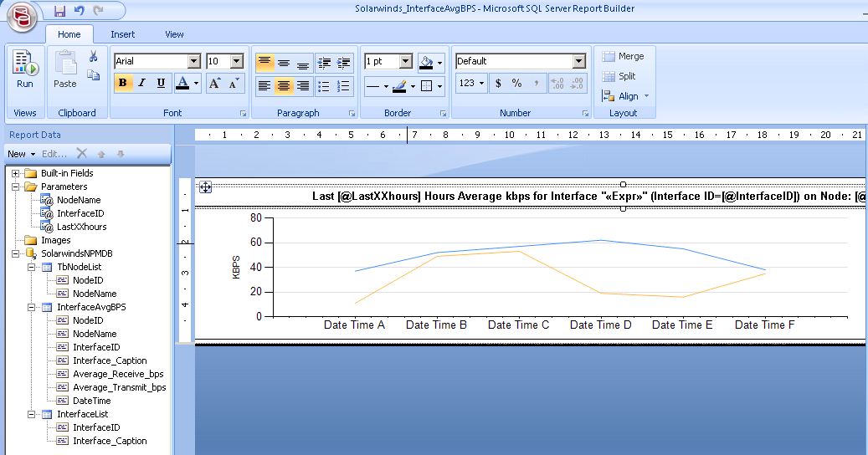Decrease font size with Shrink Font
The image size is (868, 455).
coord(234,84)
